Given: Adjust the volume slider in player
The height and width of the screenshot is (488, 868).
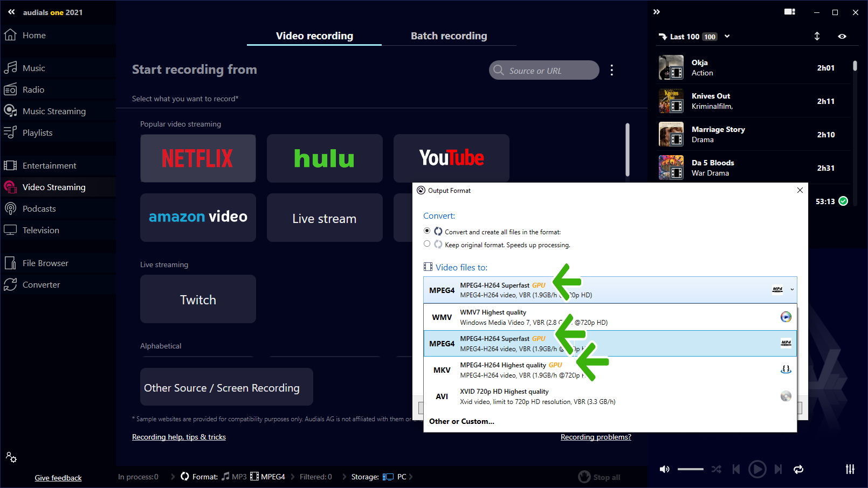Looking at the screenshot, I should pos(690,469).
